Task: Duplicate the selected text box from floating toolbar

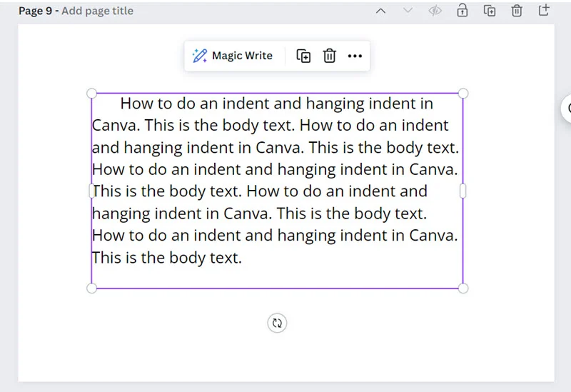Action: pyautogui.click(x=303, y=56)
